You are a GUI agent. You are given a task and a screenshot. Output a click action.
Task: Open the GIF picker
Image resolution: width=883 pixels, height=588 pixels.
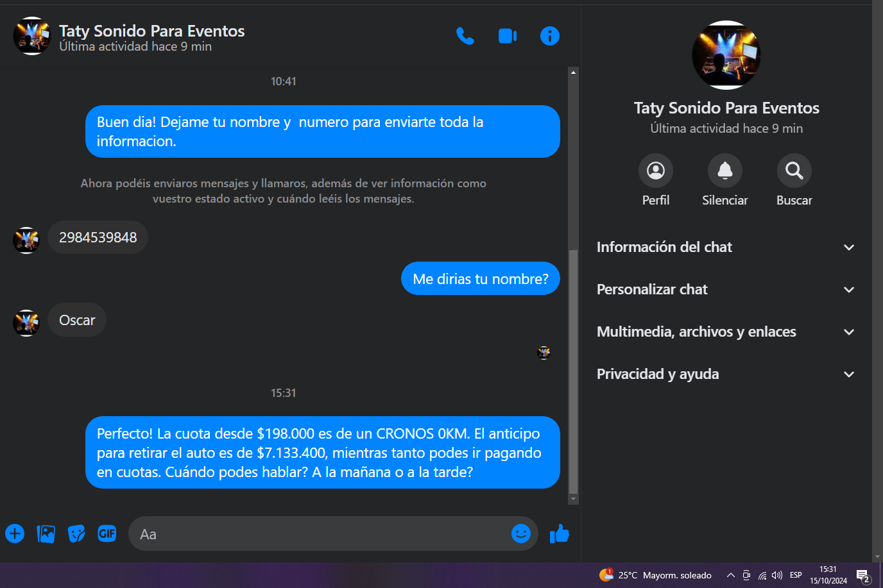tap(107, 533)
